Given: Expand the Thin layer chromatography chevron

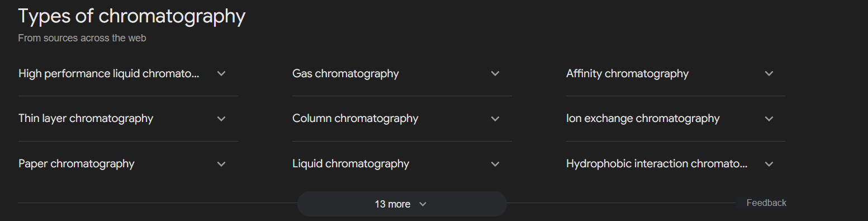Looking at the screenshot, I should 221,119.
